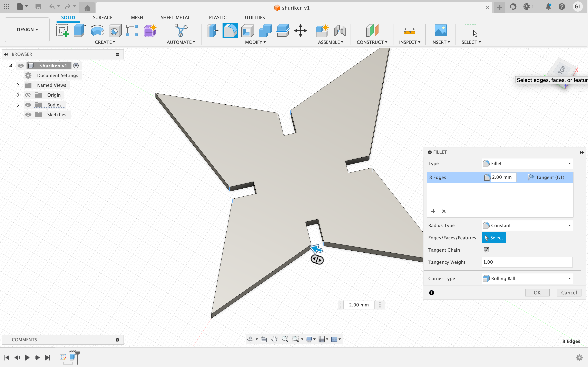Select the Revolve tool icon
The height and width of the screenshot is (367, 588).
click(x=97, y=31)
